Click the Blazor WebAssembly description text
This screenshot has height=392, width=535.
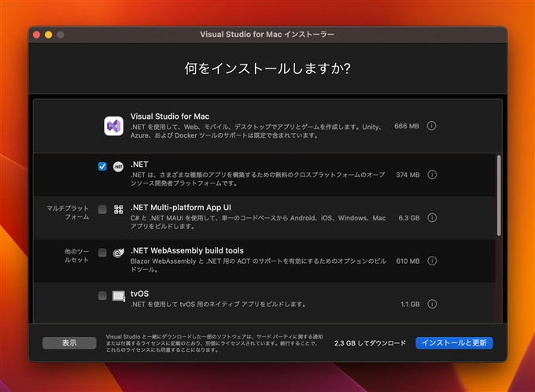point(258,265)
